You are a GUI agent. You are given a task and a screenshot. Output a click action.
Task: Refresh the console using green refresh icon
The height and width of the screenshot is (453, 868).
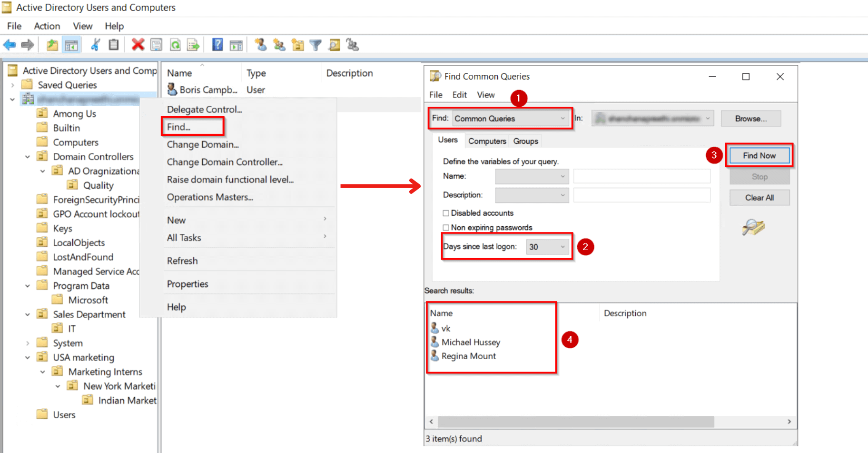175,44
